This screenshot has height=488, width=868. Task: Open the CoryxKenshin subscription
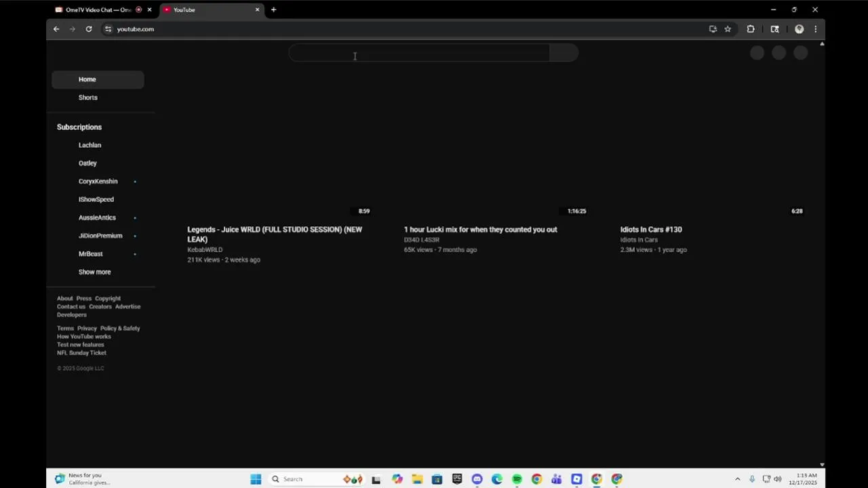point(98,182)
